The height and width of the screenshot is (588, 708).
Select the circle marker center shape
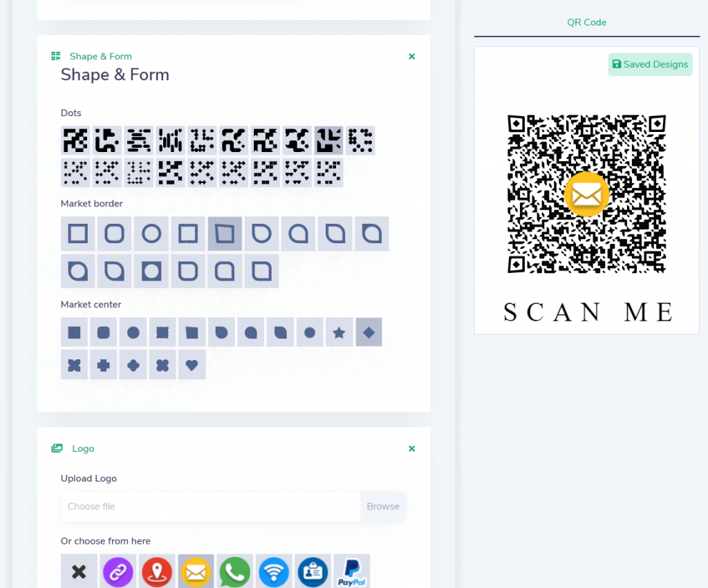(133, 332)
